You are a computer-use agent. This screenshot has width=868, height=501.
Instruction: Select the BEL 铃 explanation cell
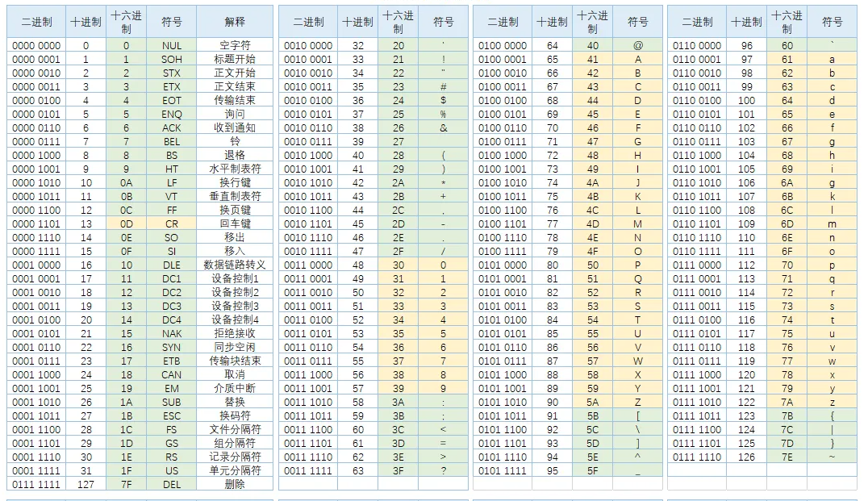coord(234,142)
